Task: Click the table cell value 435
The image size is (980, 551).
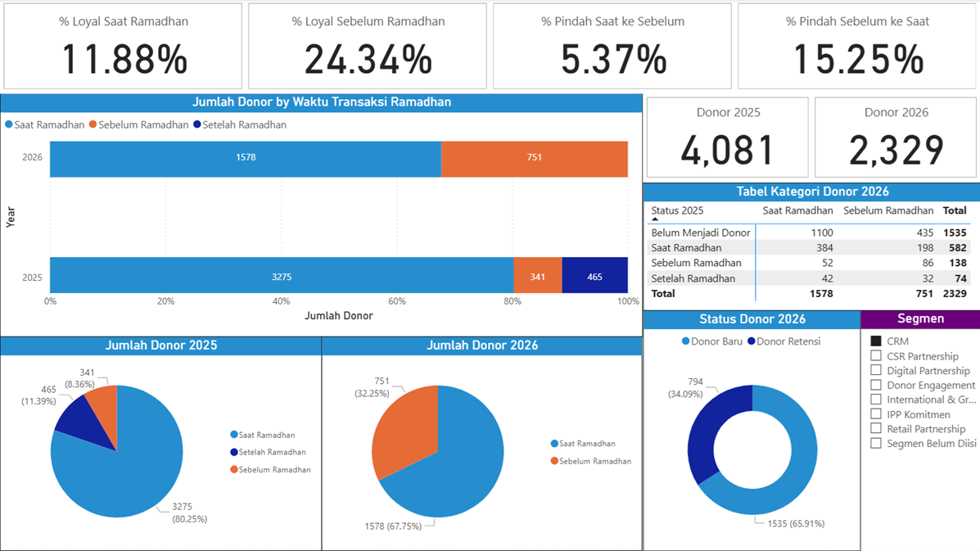Action: (x=925, y=233)
